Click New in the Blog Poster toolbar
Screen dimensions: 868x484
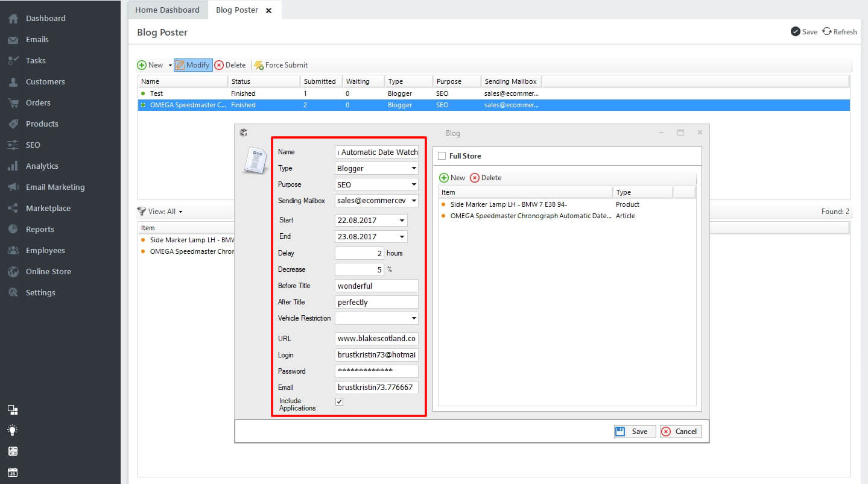point(150,65)
